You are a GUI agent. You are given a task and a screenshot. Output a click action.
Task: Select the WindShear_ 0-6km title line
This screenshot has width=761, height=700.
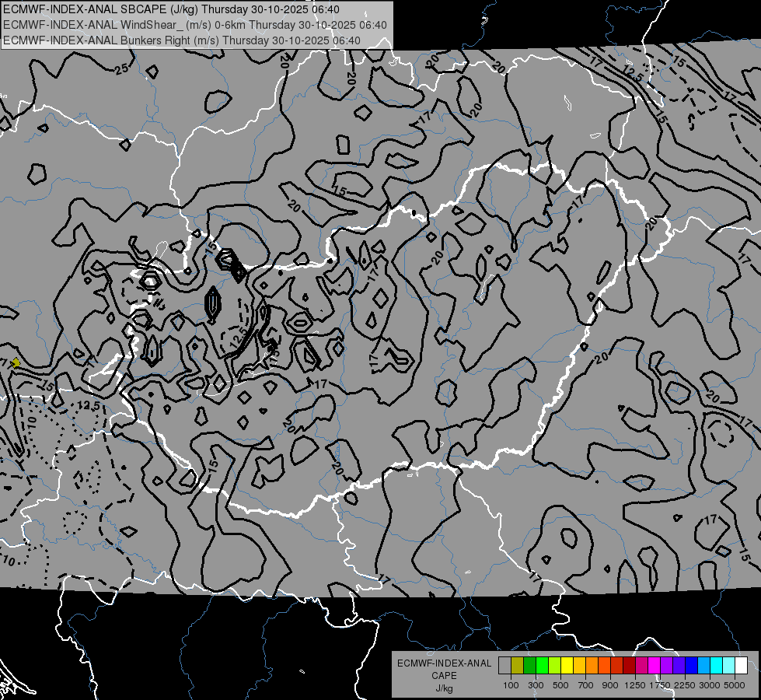tap(195, 25)
